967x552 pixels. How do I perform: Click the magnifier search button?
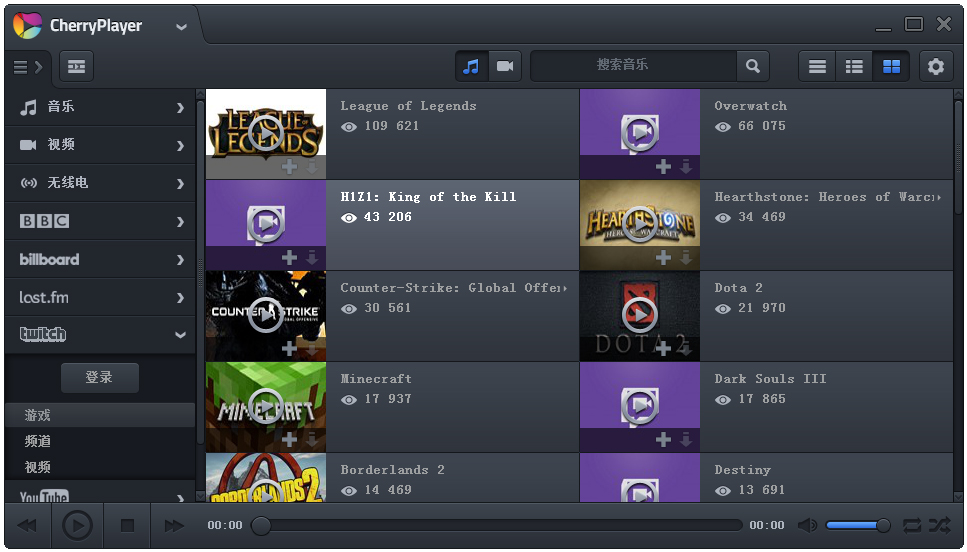(753, 66)
